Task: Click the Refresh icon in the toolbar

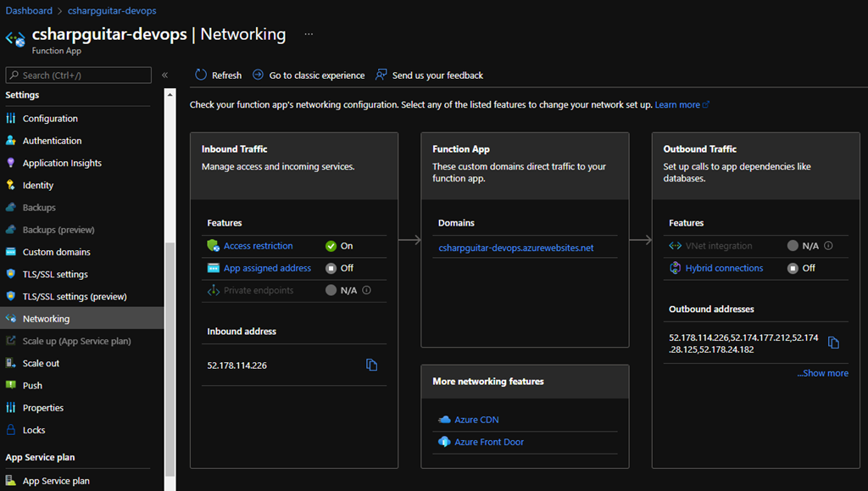Action: 201,75
